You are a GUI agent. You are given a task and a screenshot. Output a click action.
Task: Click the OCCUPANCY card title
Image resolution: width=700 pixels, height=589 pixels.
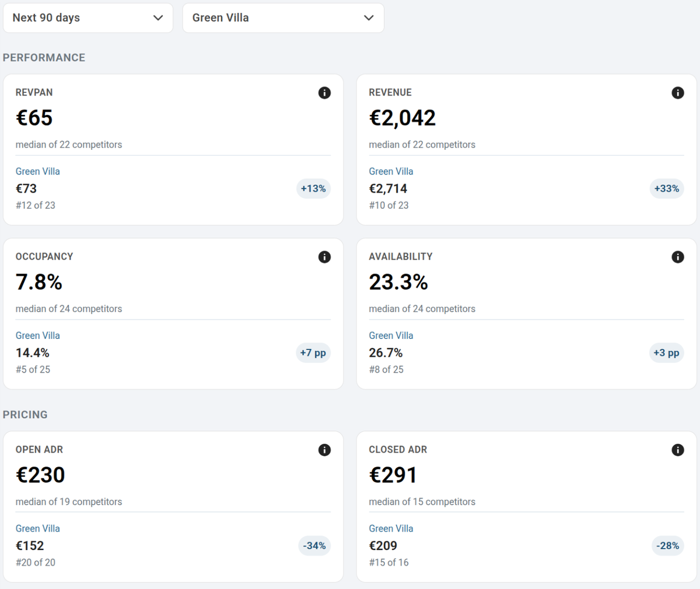[44, 257]
